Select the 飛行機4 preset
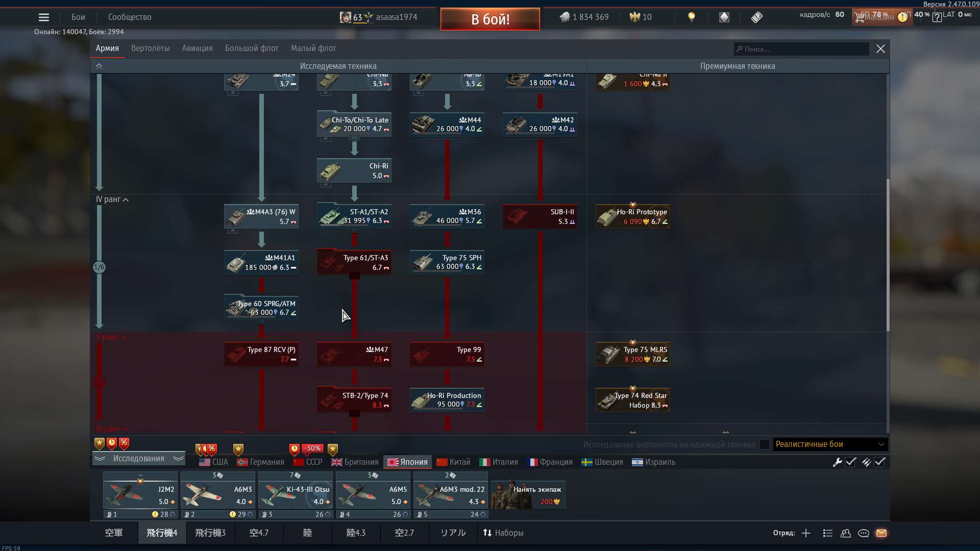Screen dimensions: 980x551 [162, 533]
